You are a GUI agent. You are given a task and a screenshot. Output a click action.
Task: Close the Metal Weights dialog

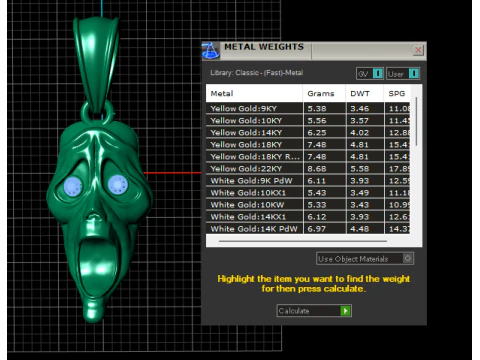(418, 50)
